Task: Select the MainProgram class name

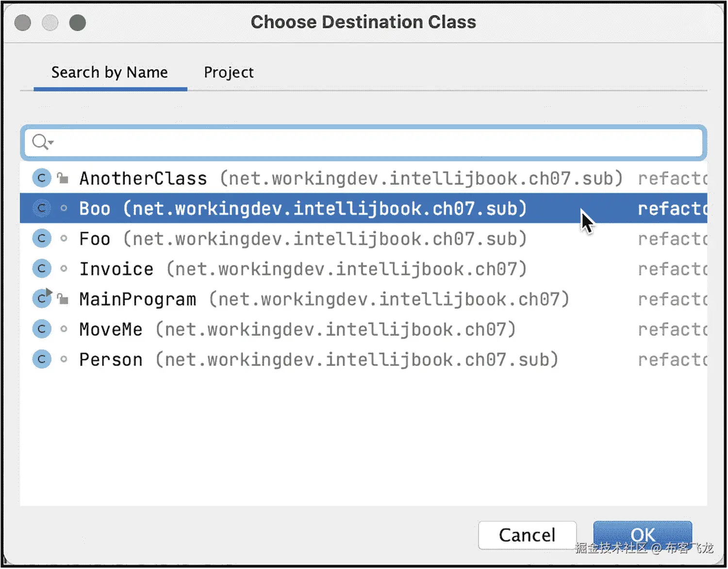Action: (x=137, y=299)
